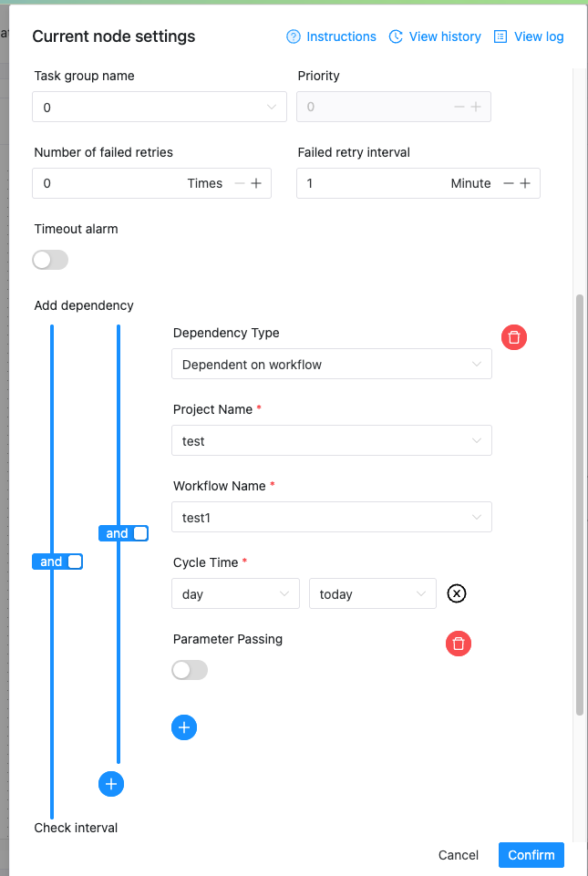Expand the Project Name dropdown
The height and width of the screenshot is (876, 588).
331,441
